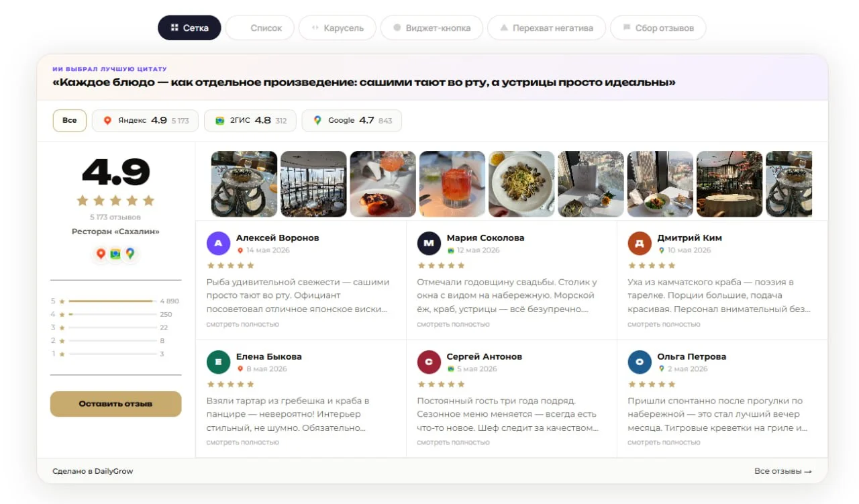Select the Виджет-кнопка tab
The height and width of the screenshot is (504, 859).
point(432,28)
